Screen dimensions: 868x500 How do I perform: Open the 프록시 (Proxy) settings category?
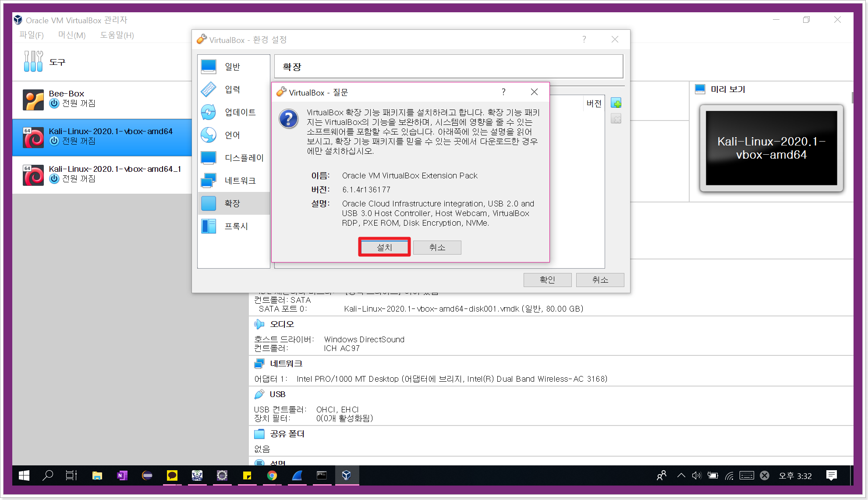click(x=236, y=226)
